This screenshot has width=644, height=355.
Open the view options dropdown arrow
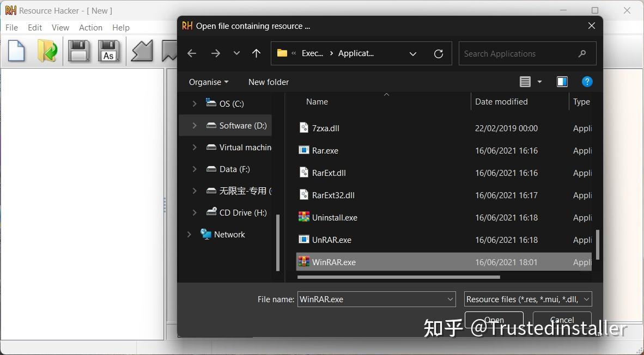[x=540, y=82]
